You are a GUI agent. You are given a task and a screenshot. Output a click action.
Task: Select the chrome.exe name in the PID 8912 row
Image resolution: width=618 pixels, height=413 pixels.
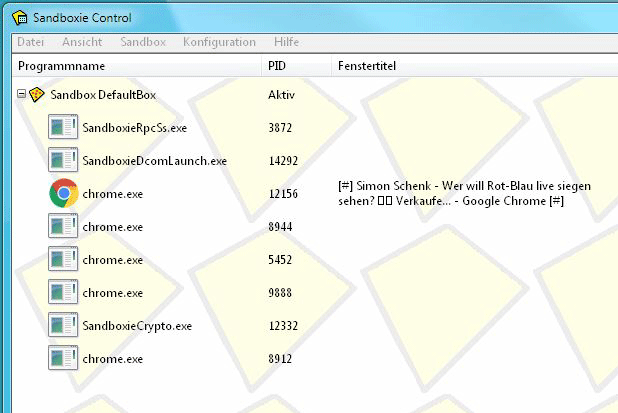point(113,359)
